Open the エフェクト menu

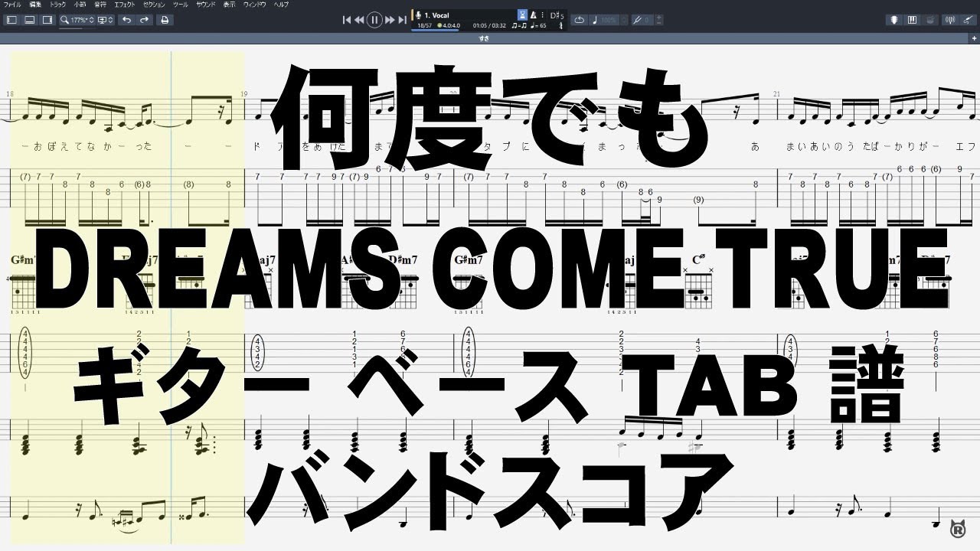point(125,5)
